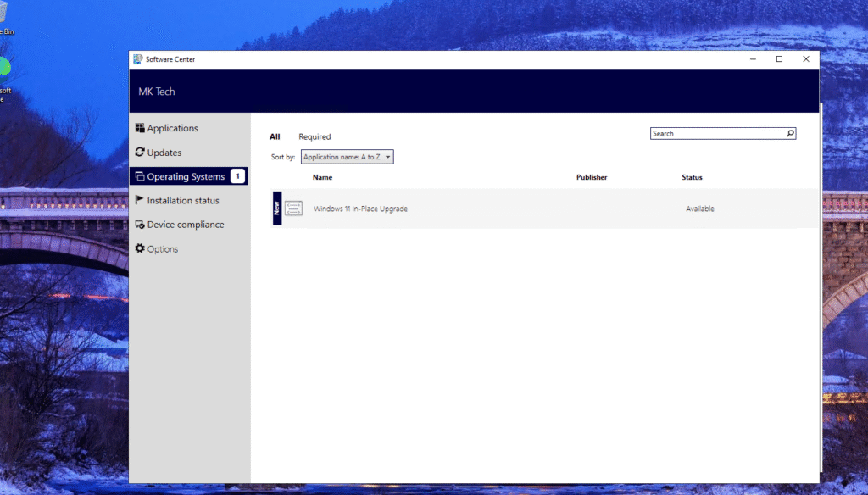Screen dimensions: 868x495
Task: Open Device compliance via its sidebar icon
Action: pos(140,225)
